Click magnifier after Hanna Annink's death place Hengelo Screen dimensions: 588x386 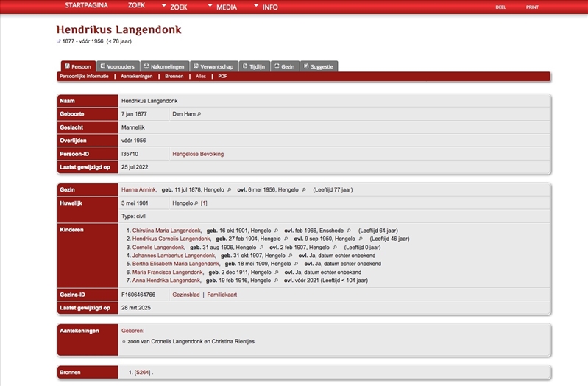304,190
